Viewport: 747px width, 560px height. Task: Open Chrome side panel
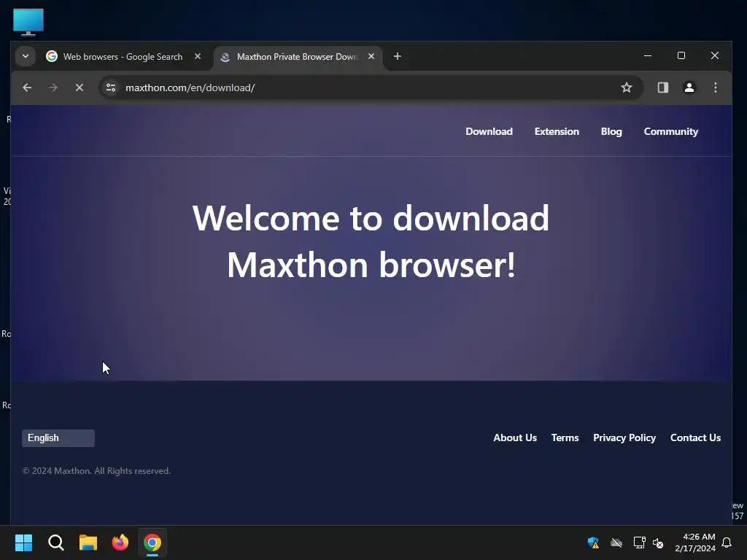pos(662,87)
